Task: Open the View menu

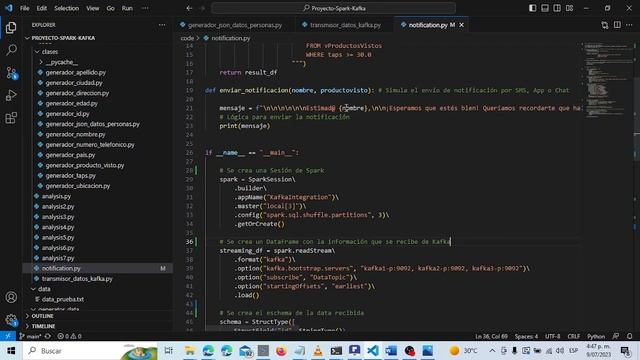Action: point(93,8)
